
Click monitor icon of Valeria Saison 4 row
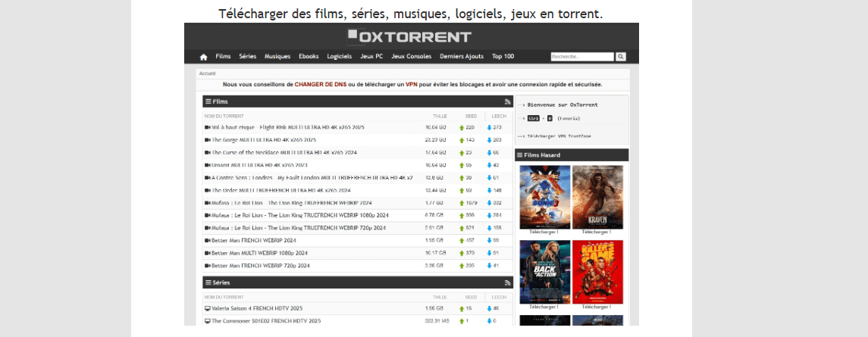[208, 308]
